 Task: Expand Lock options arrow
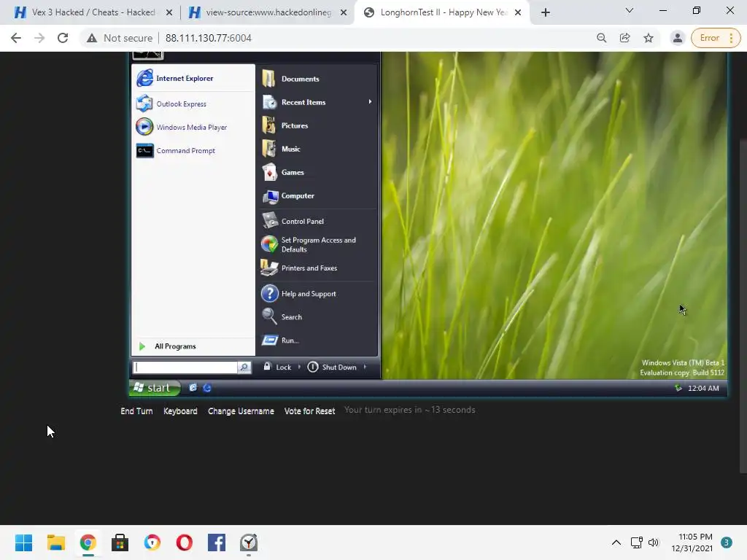(299, 367)
